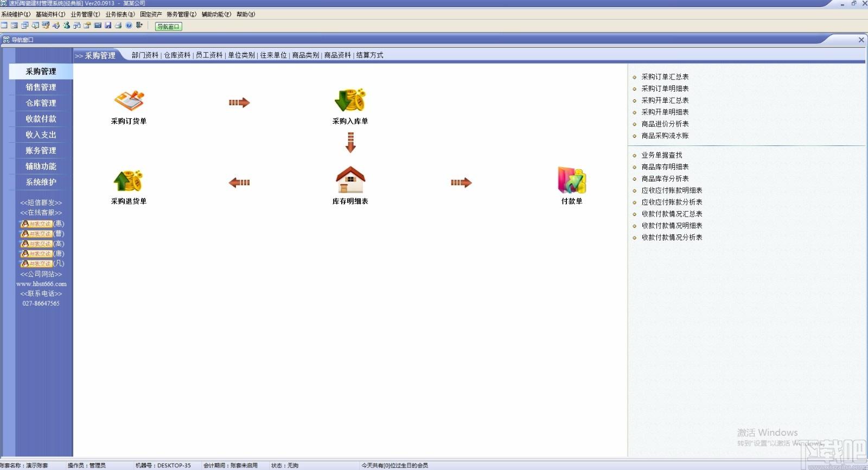This screenshot has height=470, width=868.
Task: Click the <<短信群发>> sidebar link
Action: point(41,203)
